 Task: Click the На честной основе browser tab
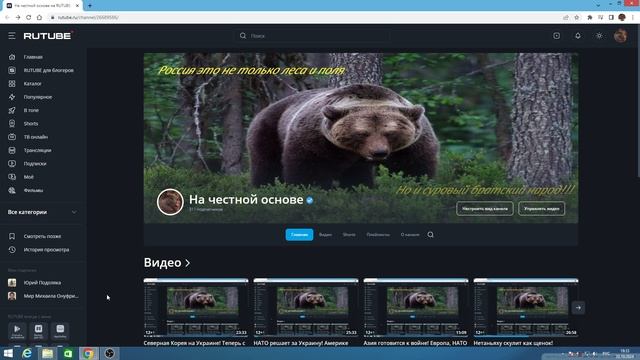(x=41, y=6)
